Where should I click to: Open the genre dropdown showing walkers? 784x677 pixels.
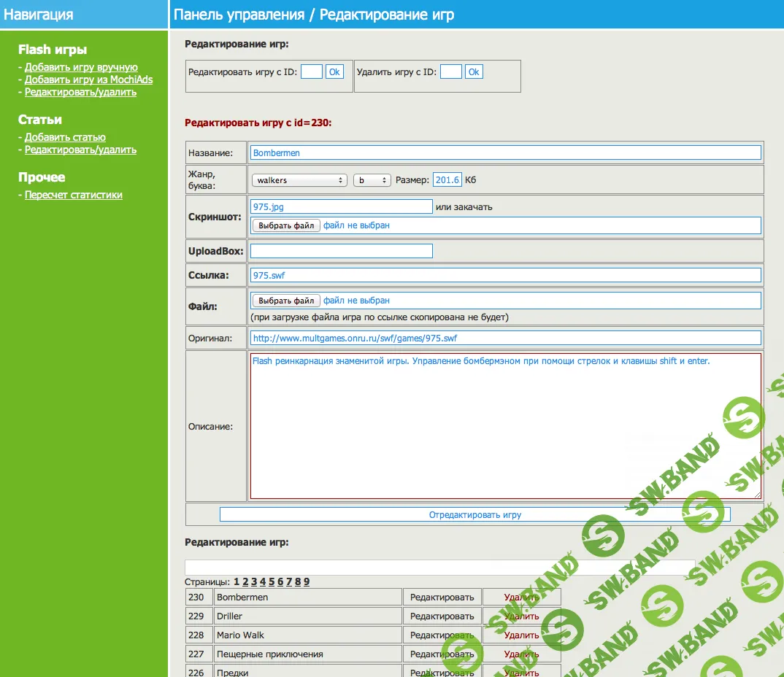(299, 180)
